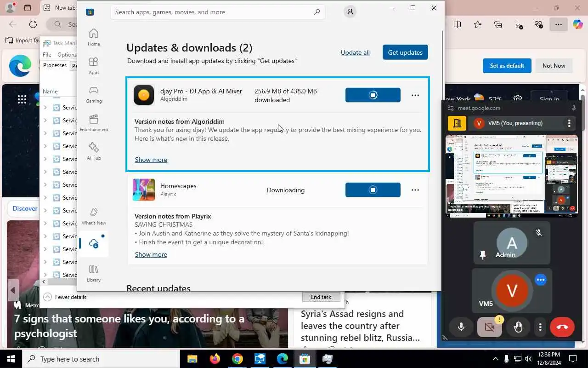Show more djay Pro version notes
Screen dimensions: 588x368
tap(151, 160)
